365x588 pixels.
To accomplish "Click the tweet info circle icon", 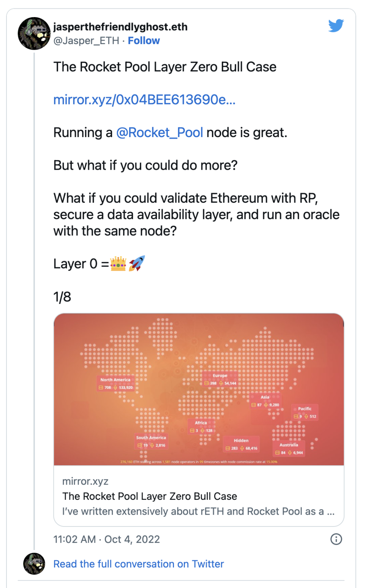I will pyautogui.click(x=336, y=539).
